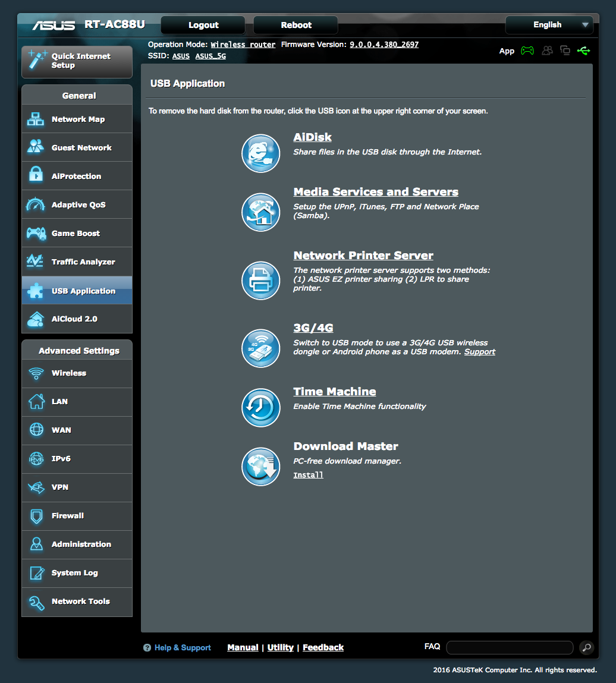The height and width of the screenshot is (683, 616).
Task: Open the English language dropdown
Action: tap(548, 25)
